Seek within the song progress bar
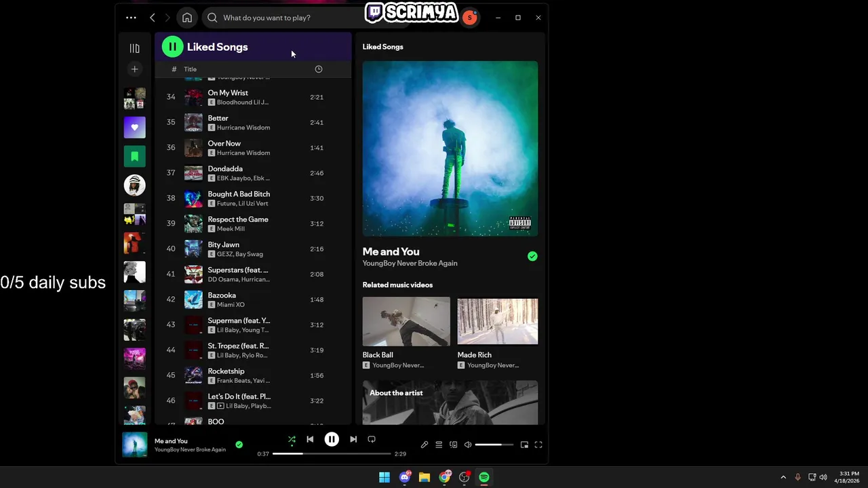This screenshot has height=488, width=868. coord(332,453)
